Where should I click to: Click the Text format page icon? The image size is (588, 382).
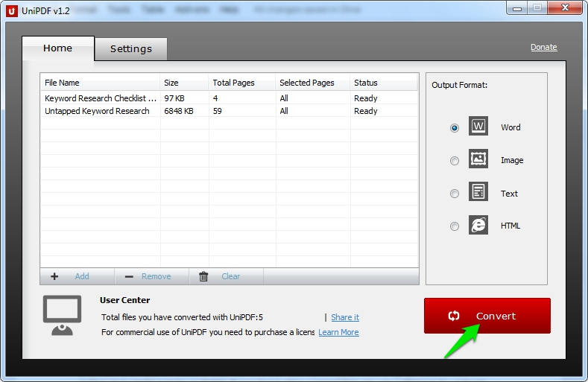coord(478,191)
